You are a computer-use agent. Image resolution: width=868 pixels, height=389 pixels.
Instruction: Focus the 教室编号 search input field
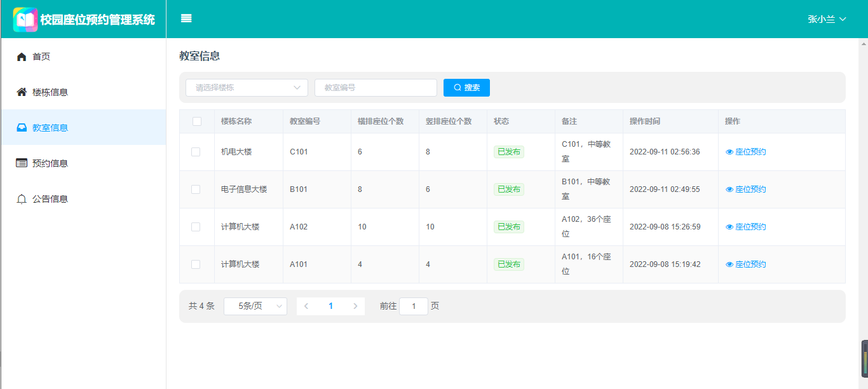click(x=376, y=88)
